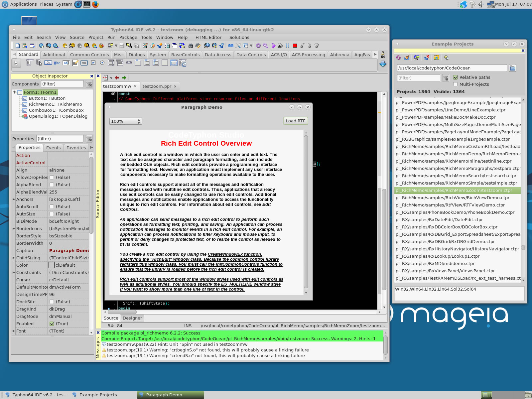This screenshot has width=532, height=399.
Task: Pick the TToggleBox 'on' component in palette
Action: coord(84,63)
